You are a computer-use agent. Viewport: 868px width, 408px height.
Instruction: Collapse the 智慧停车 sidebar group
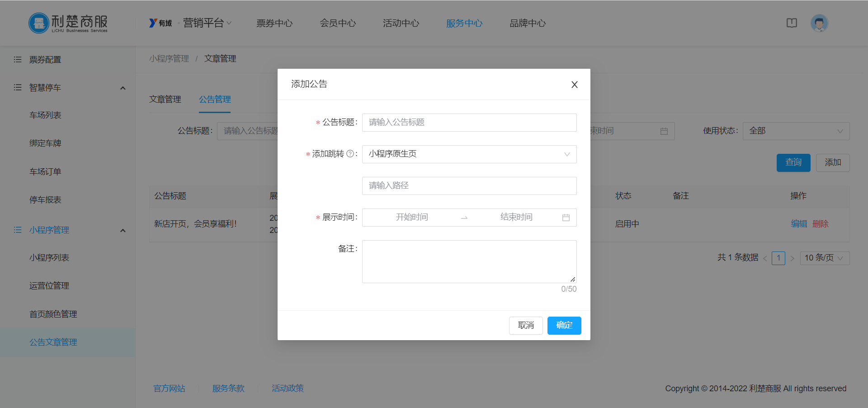click(x=123, y=88)
